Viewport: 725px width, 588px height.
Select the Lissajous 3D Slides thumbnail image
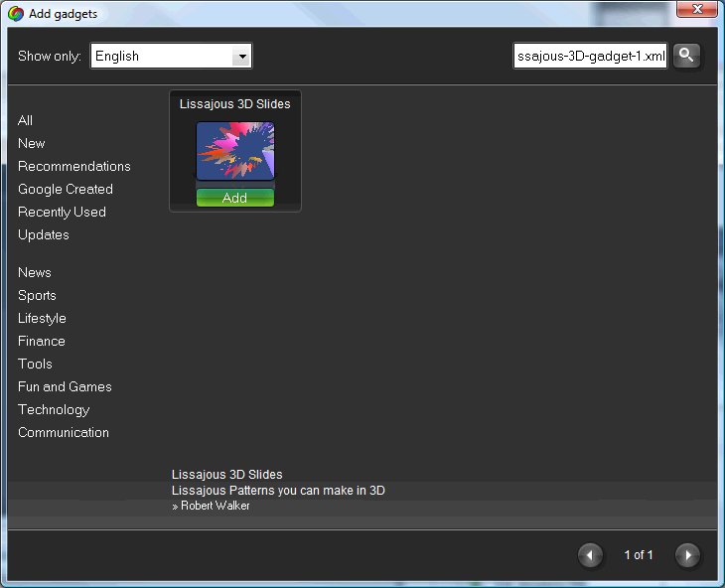[235, 151]
